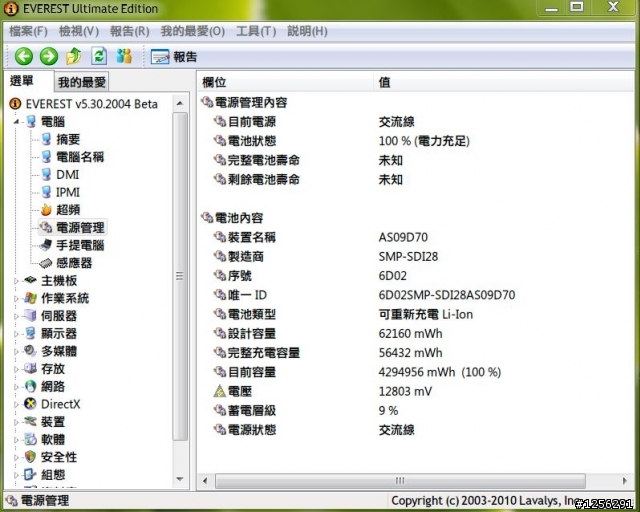
Task: Select IPMI in the tree
Action: click(x=68, y=192)
